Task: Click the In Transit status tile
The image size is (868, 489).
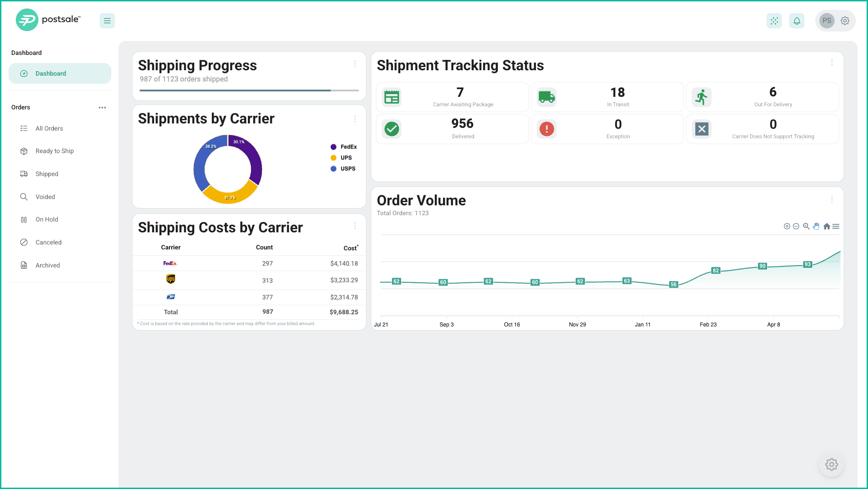Action: click(x=607, y=97)
